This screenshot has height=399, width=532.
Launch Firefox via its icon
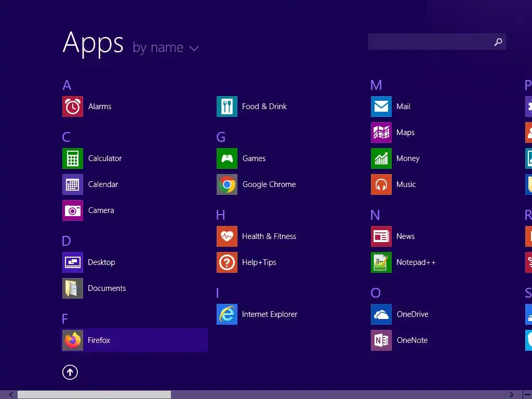coord(73,340)
